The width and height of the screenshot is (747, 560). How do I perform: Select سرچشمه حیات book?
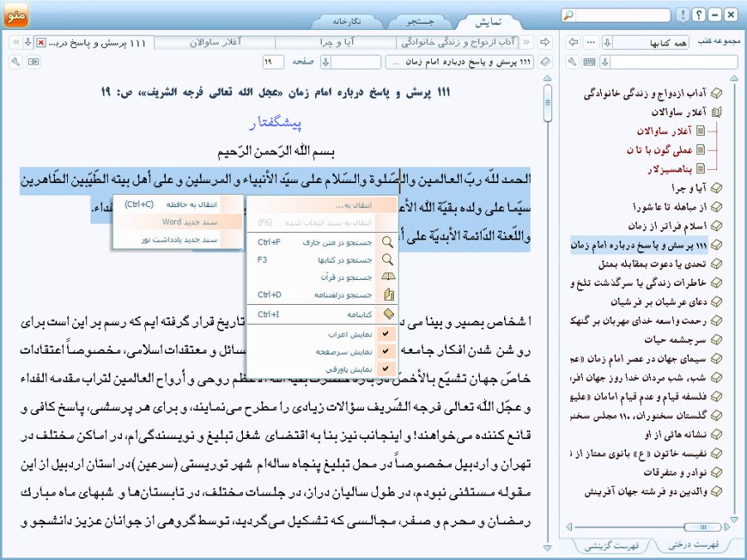(x=675, y=340)
